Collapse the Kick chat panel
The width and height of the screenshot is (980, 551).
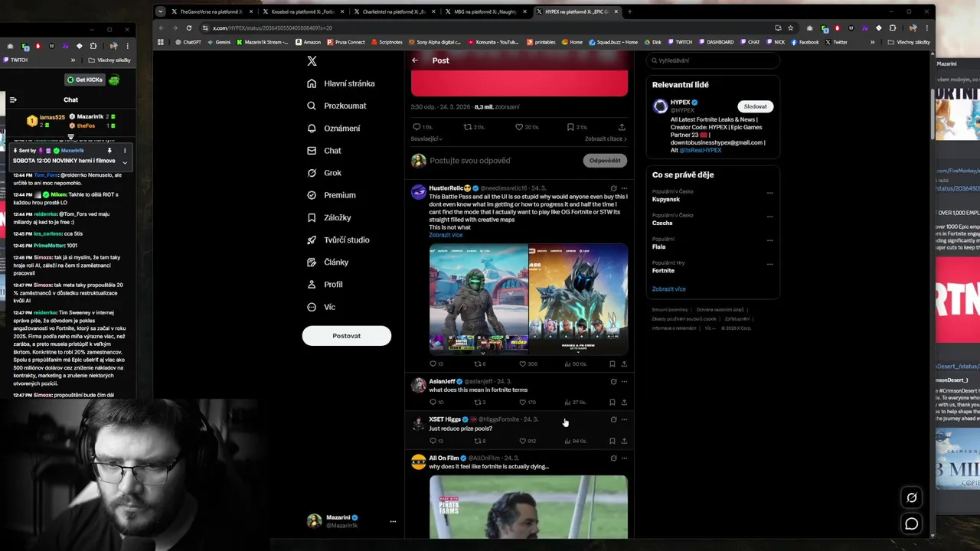point(13,99)
